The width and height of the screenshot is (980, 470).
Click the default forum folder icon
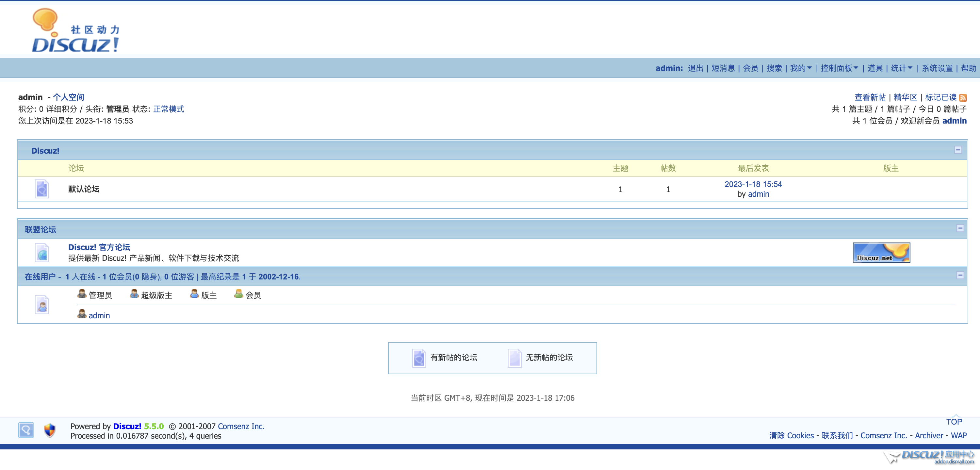(42, 189)
